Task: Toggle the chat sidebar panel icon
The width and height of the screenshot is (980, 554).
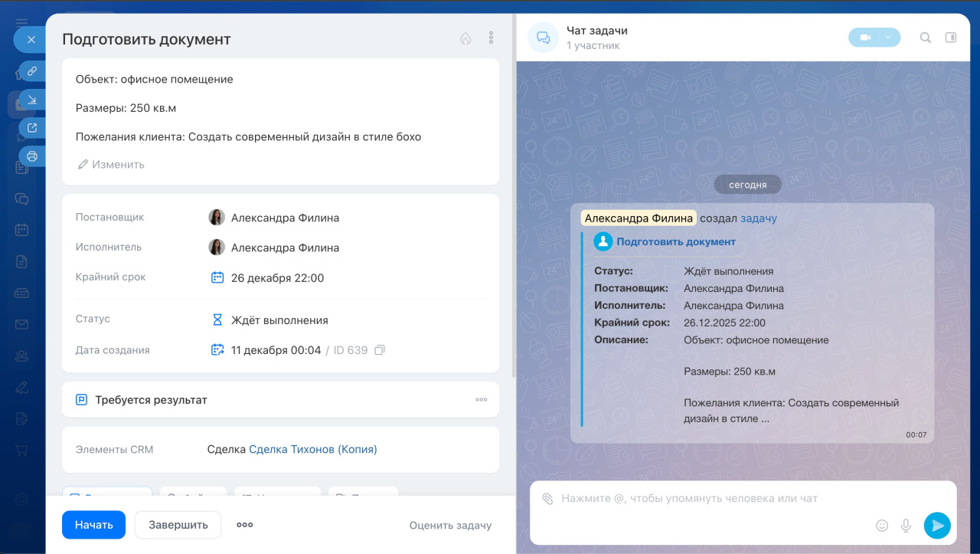Action: click(x=951, y=38)
